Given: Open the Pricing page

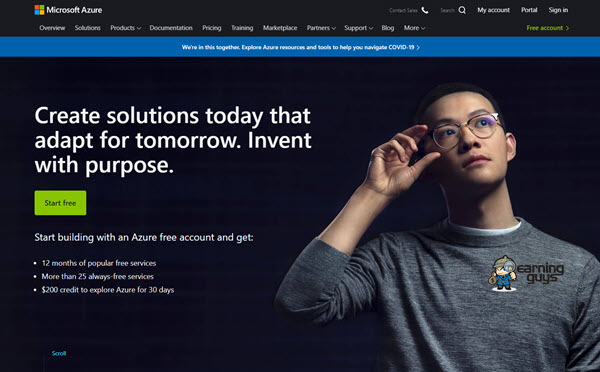Looking at the screenshot, I should pyautogui.click(x=212, y=28).
